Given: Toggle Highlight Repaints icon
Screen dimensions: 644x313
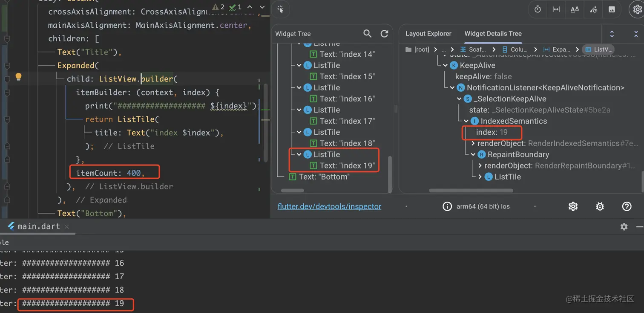Looking at the screenshot, I should pos(593,9).
